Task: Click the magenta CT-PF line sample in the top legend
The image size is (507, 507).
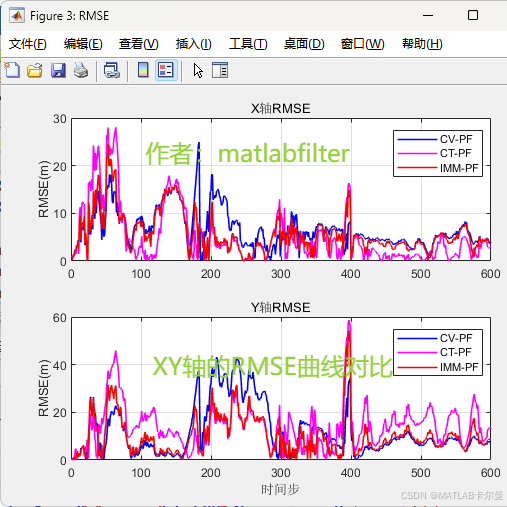Action: click(417, 154)
